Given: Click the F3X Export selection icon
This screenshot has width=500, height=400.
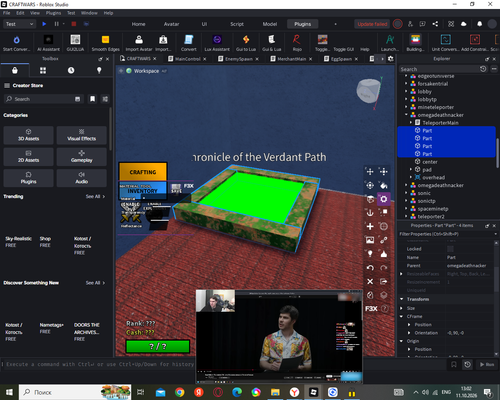Looking at the screenshot, I should tap(384, 282).
